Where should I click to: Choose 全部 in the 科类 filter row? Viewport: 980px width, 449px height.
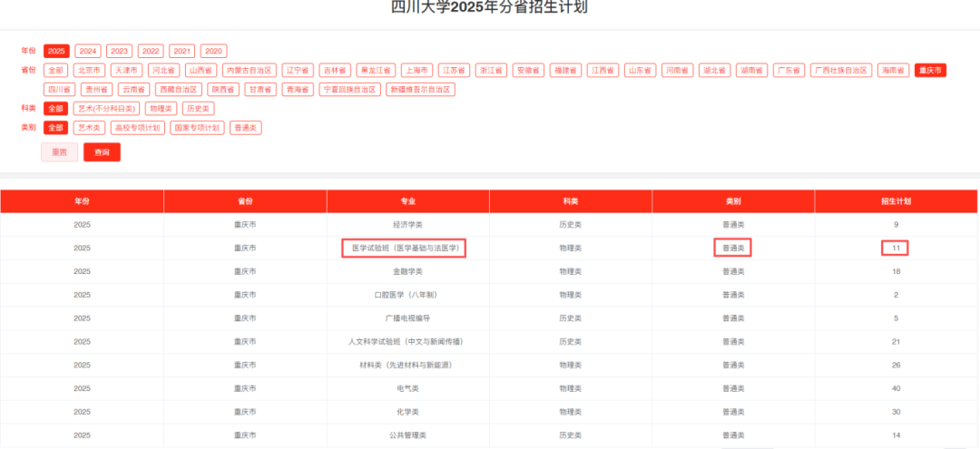pos(55,109)
